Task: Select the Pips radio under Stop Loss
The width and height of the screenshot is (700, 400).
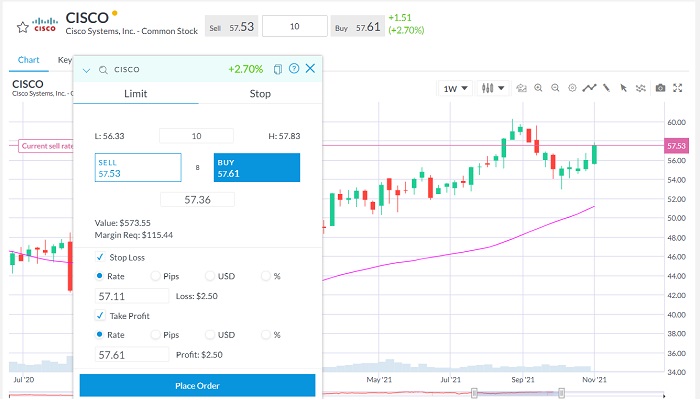Action: point(155,276)
